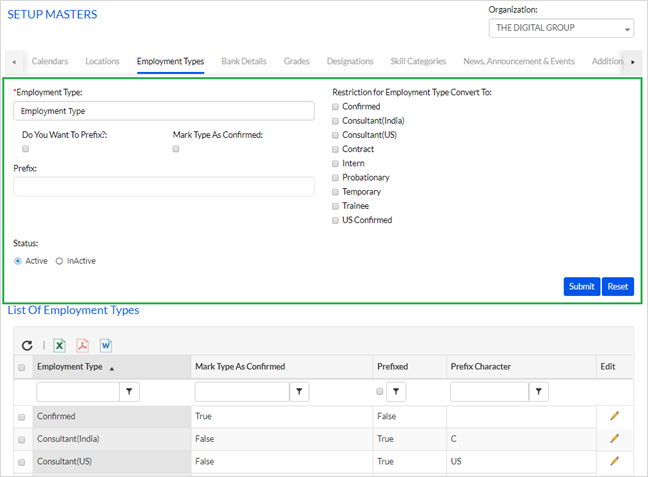Check the Mark Type As Confirmed box
The height and width of the screenshot is (477, 648).
[x=176, y=149]
